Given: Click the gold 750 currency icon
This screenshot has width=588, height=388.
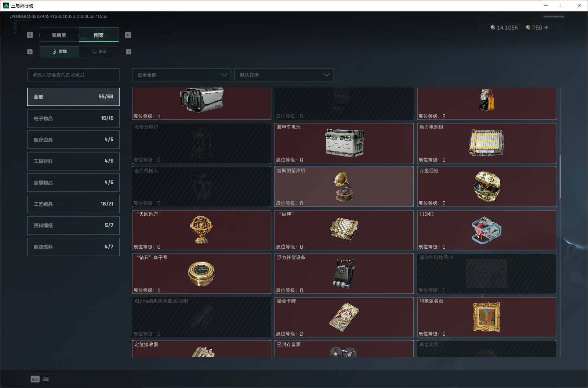Looking at the screenshot, I should tap(528, 28).
